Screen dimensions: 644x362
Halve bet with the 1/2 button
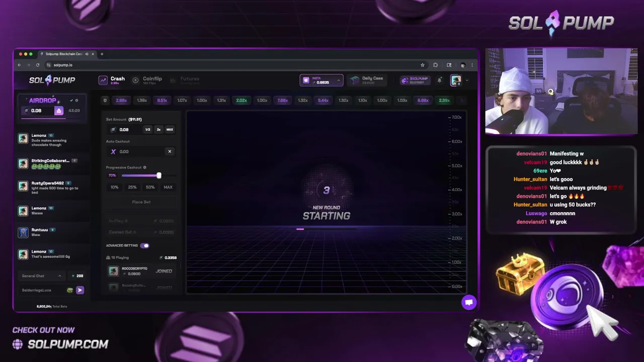pos(147,130)
